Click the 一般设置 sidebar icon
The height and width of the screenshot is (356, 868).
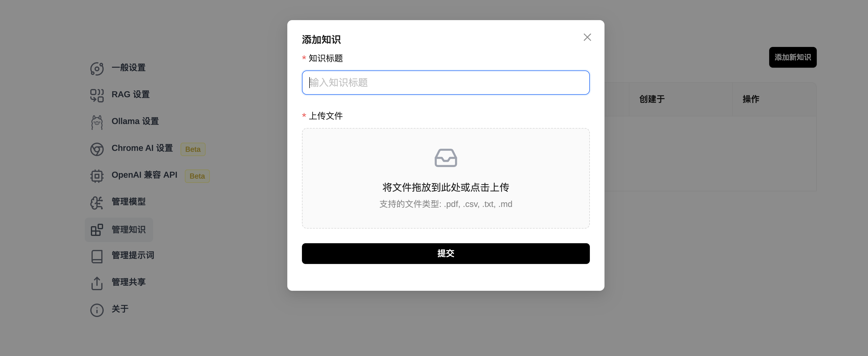click(97, 68)
